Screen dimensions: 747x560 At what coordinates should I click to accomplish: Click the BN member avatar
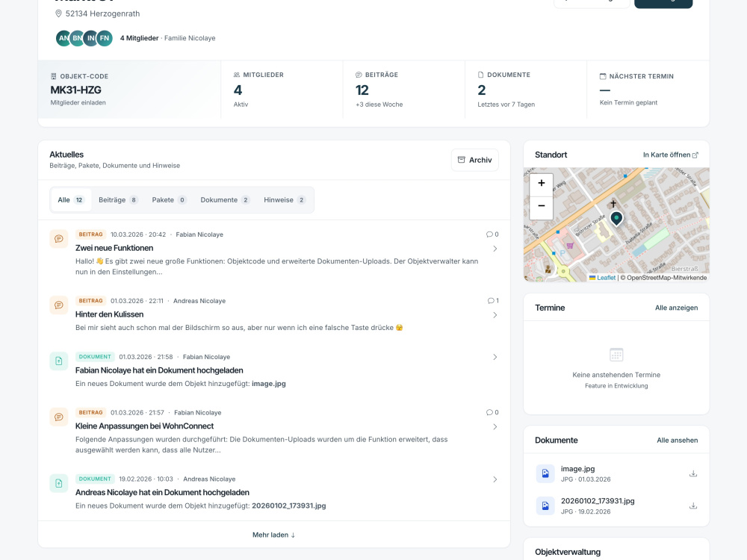[x=77, y=38]
